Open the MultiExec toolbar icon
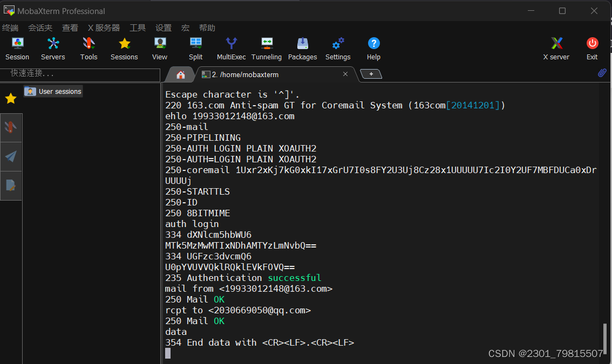612x364 pixels. tap(231, 49)
